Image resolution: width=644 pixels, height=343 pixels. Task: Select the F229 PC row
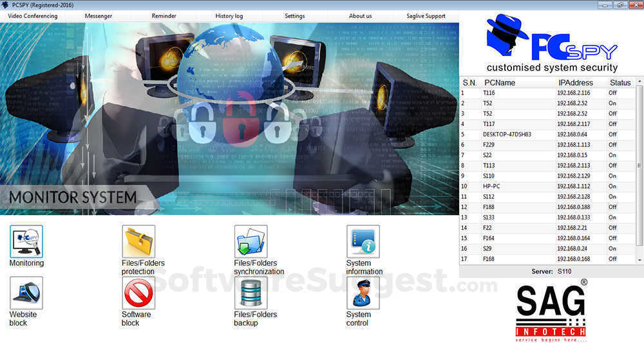click(x=547, y=144)
